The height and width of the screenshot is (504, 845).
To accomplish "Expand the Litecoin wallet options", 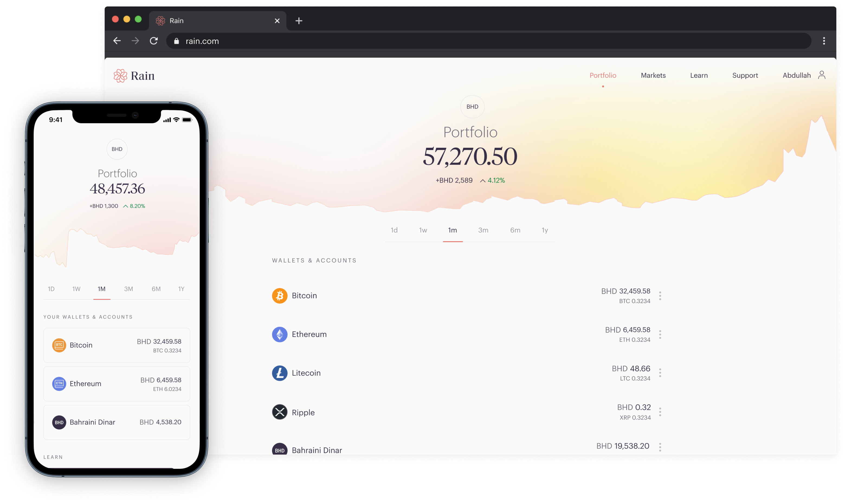I will tap(660, 373).
